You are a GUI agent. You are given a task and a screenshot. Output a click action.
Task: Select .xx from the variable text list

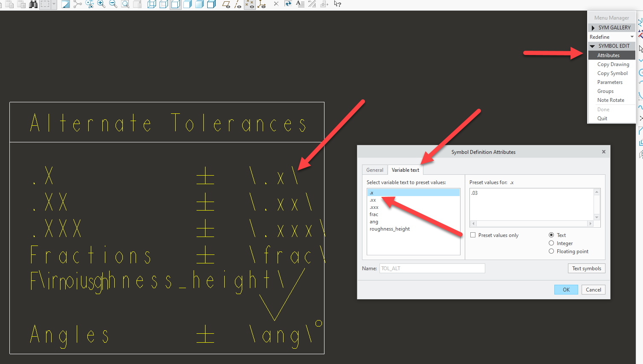(x=373, y=199)
